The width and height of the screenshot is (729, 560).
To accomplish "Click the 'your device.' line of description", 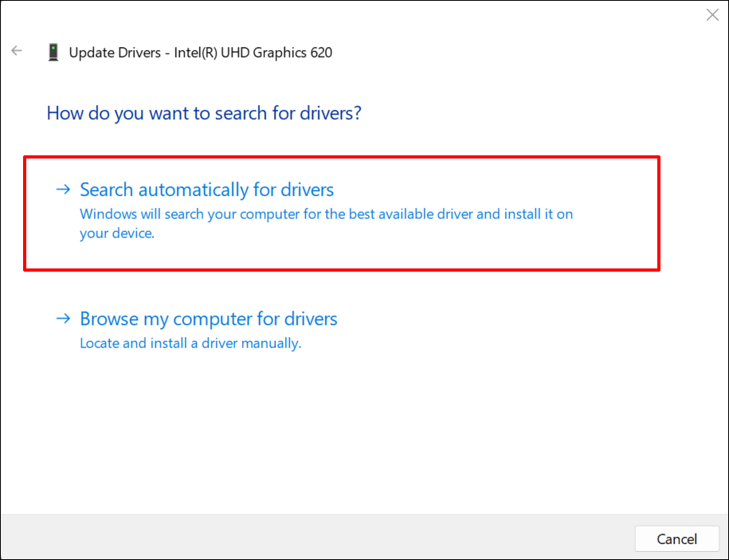I will [116, 234].
